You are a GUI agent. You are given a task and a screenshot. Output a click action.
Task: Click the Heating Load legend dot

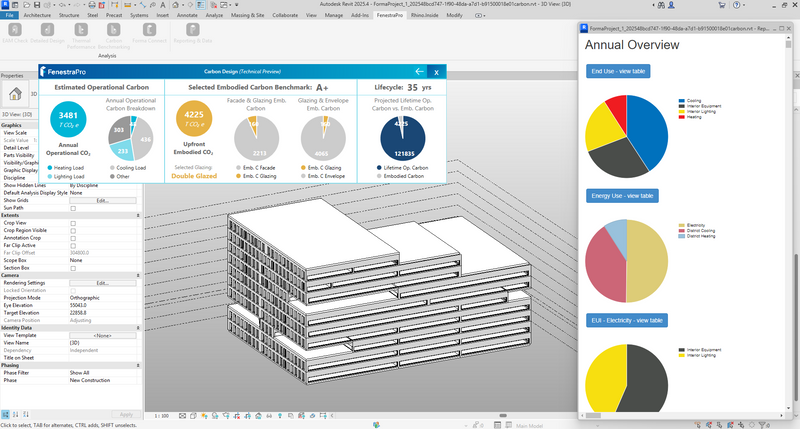point(49,168)
